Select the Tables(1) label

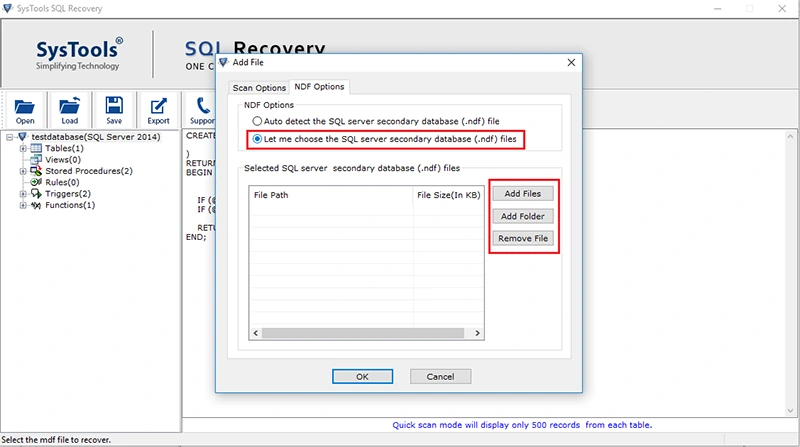pyautogui.click(x=64, y=148)
